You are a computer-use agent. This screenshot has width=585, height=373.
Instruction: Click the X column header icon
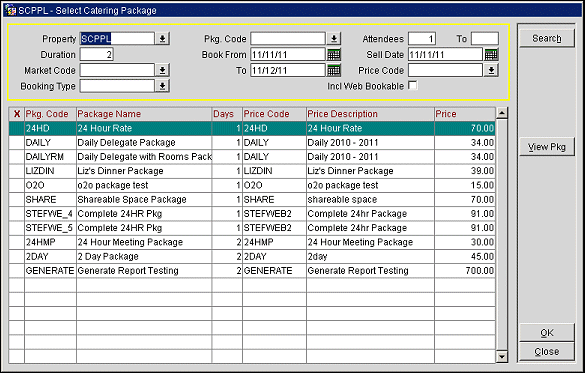17,114
